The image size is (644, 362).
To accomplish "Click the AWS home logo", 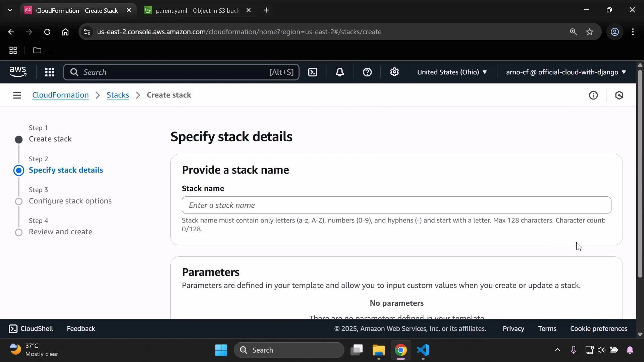I will 18,72.
